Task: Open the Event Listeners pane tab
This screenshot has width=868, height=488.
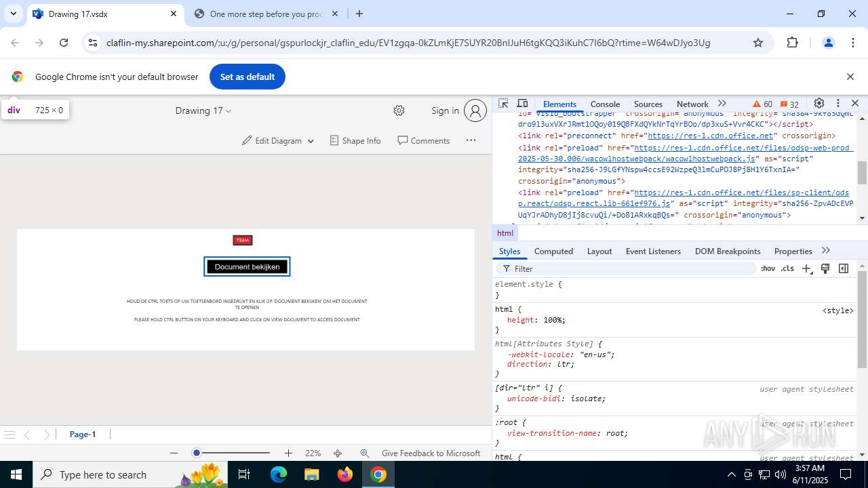Action: coord(653,251)
